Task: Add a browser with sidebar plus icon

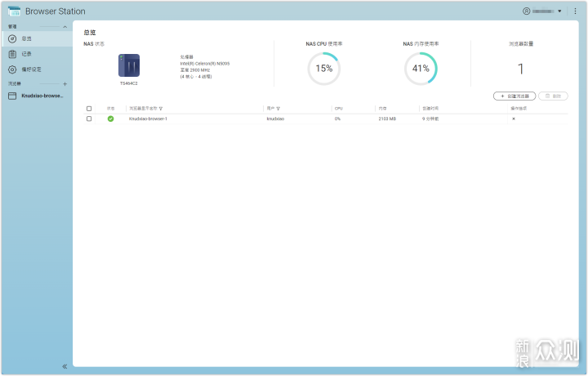Action: pos(65,84)
